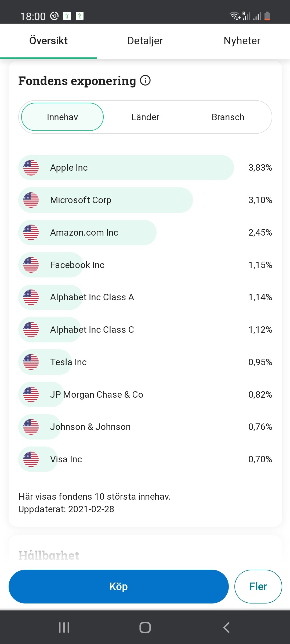Tap the Fler button
This screenshot has height=644, width=290.
[258, 587]
